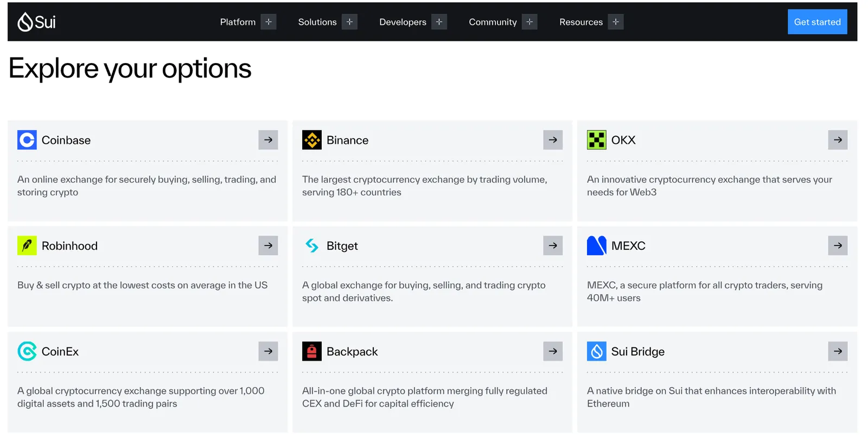This screenshot has width=868, height=437.
Task: Click the Sui logo in header
Action: pos(37,22)
